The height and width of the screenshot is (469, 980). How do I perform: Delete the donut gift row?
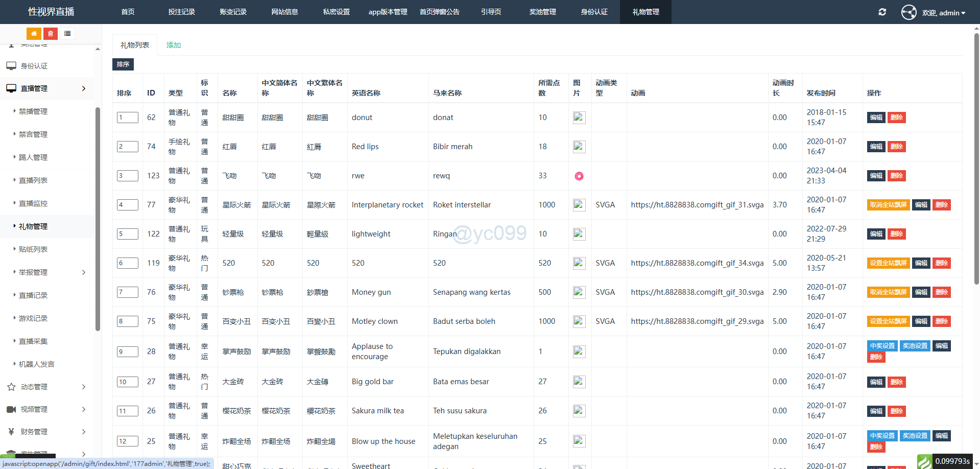click(x=896, y=118)
